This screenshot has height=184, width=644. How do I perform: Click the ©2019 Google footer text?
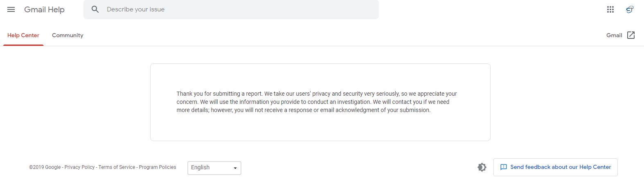45,167
